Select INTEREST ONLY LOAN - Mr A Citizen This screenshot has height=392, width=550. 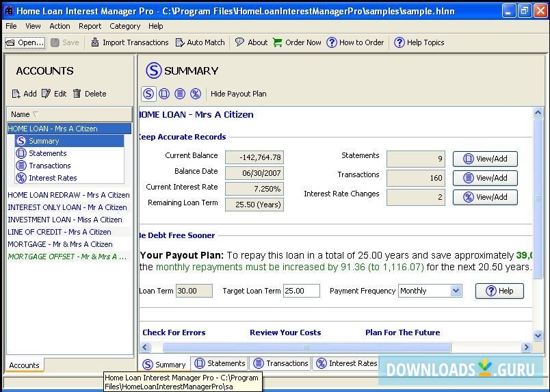[70, 207]
